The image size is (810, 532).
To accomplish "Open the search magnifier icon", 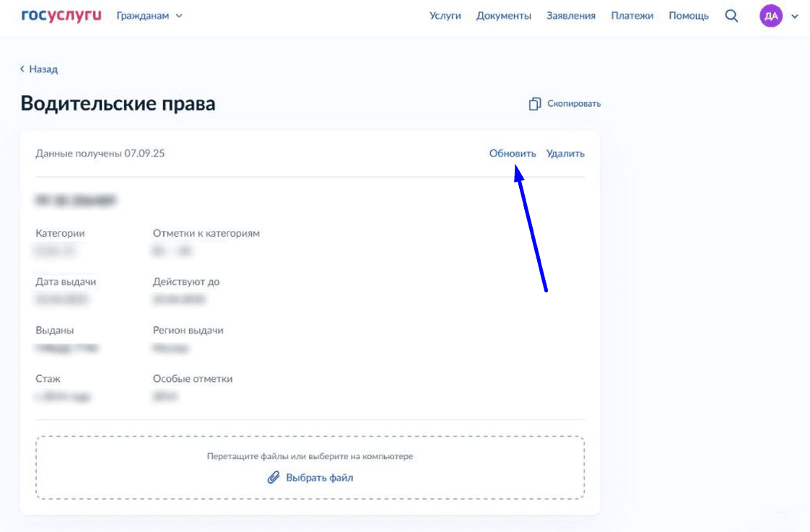I will (x=731, y=16).
